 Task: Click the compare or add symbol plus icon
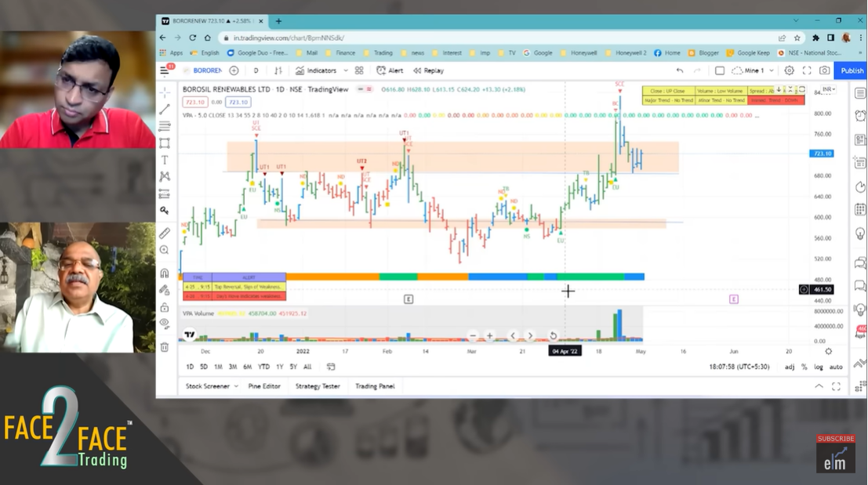(x=234, y=71)
